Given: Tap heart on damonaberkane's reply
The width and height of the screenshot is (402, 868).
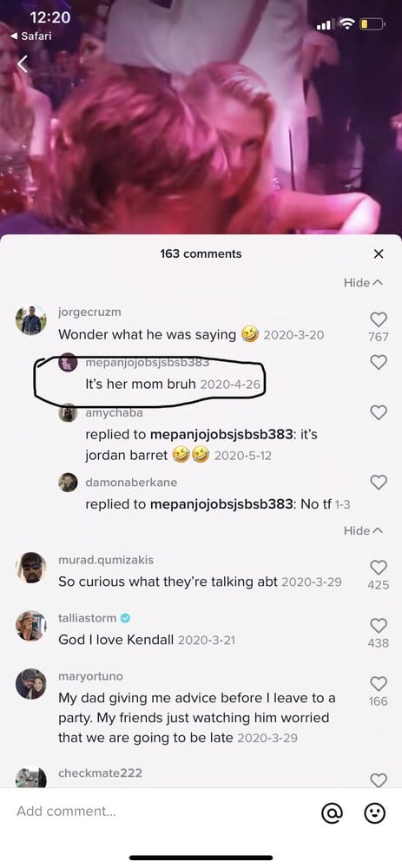Looking at the screenshot, I should [379, 482].
